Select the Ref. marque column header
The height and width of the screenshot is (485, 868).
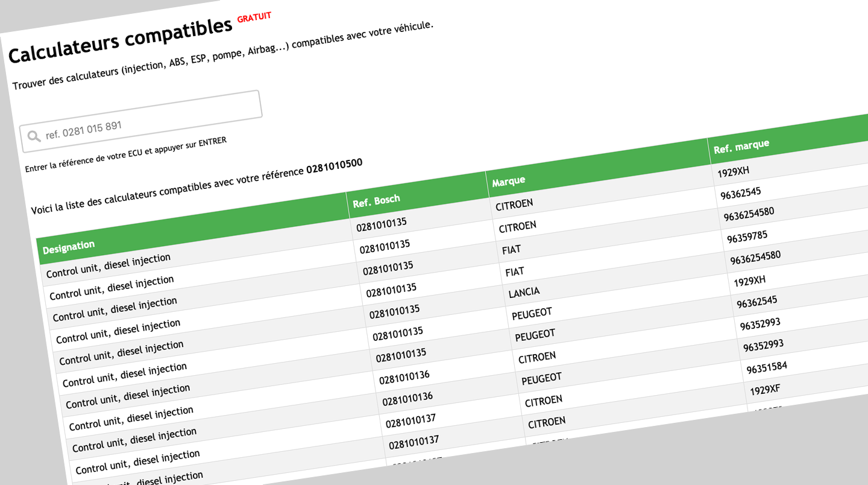pos(790,140)
